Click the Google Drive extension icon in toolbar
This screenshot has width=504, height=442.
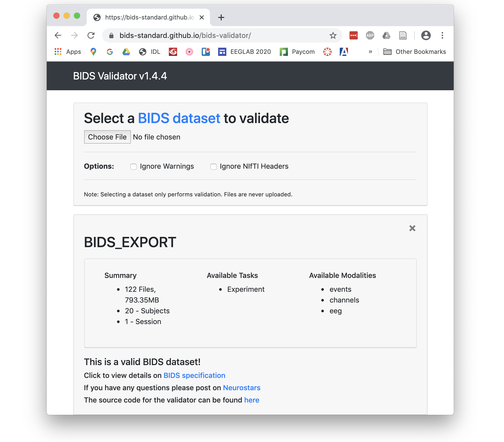click(386, 35)
